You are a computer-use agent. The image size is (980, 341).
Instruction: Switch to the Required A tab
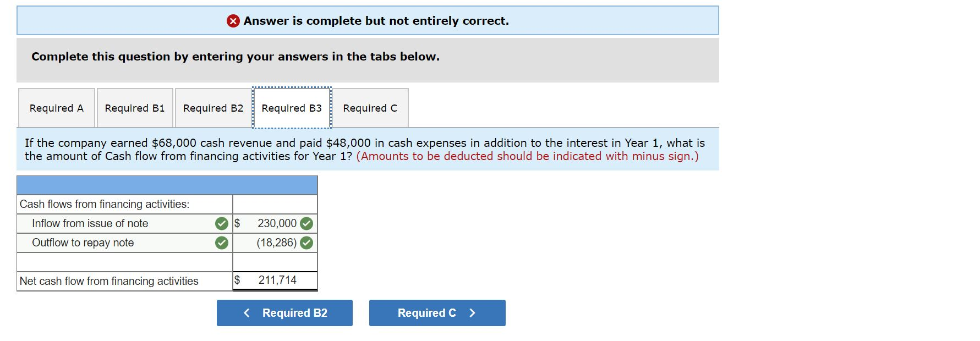(x=57, y=108)
